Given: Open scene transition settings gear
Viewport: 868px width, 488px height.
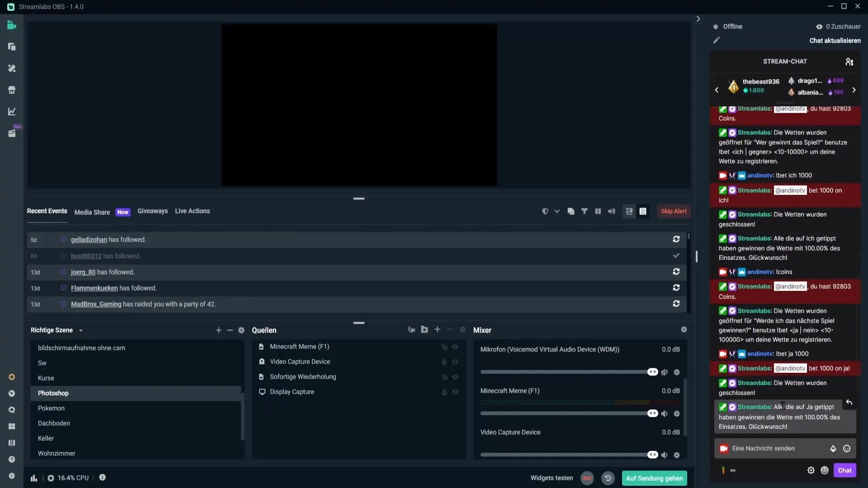Looking at the screenshot, I should tap(241, 330).
